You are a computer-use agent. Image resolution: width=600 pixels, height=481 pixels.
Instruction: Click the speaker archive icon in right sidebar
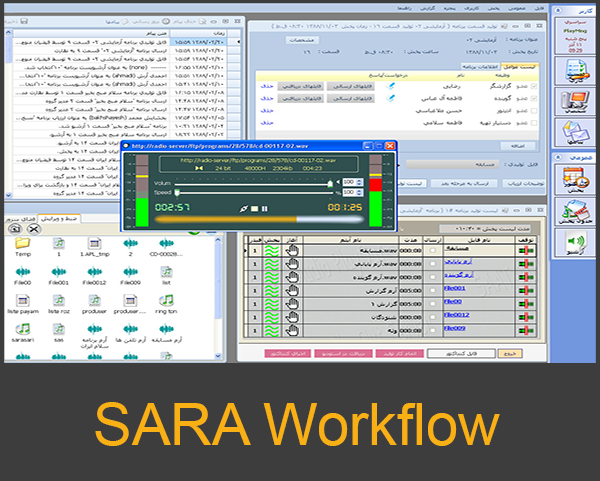575,243
